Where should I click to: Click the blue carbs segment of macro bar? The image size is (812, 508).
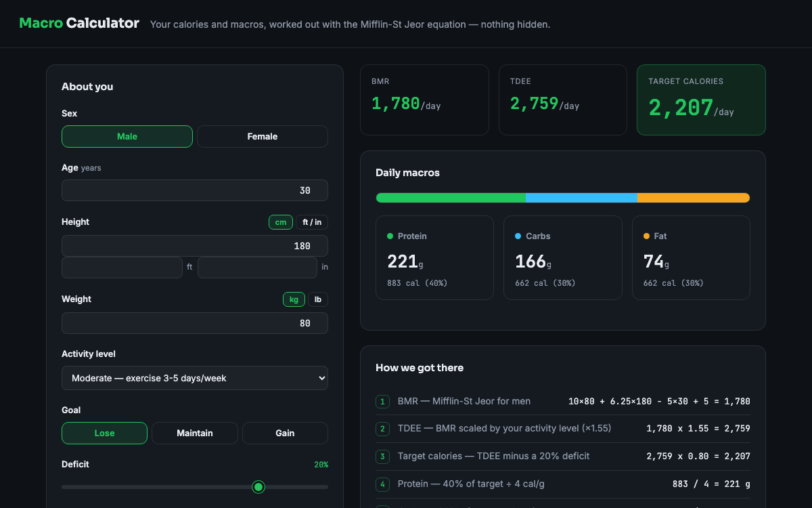[581, 198]
